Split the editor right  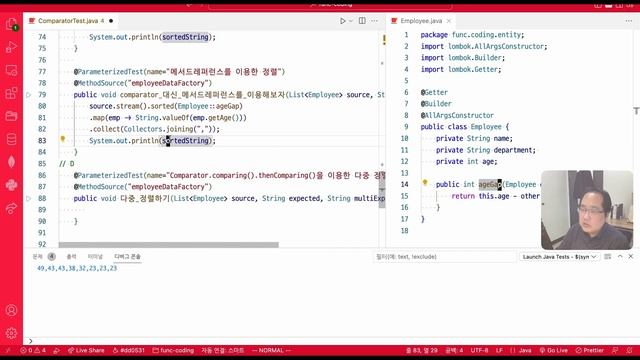pos(362,21)
